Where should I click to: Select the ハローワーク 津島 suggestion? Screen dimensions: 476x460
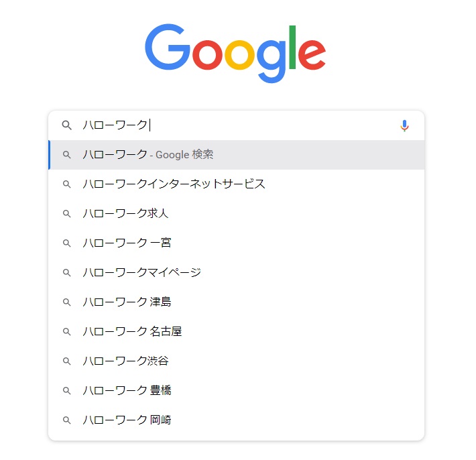pos(237,302)
